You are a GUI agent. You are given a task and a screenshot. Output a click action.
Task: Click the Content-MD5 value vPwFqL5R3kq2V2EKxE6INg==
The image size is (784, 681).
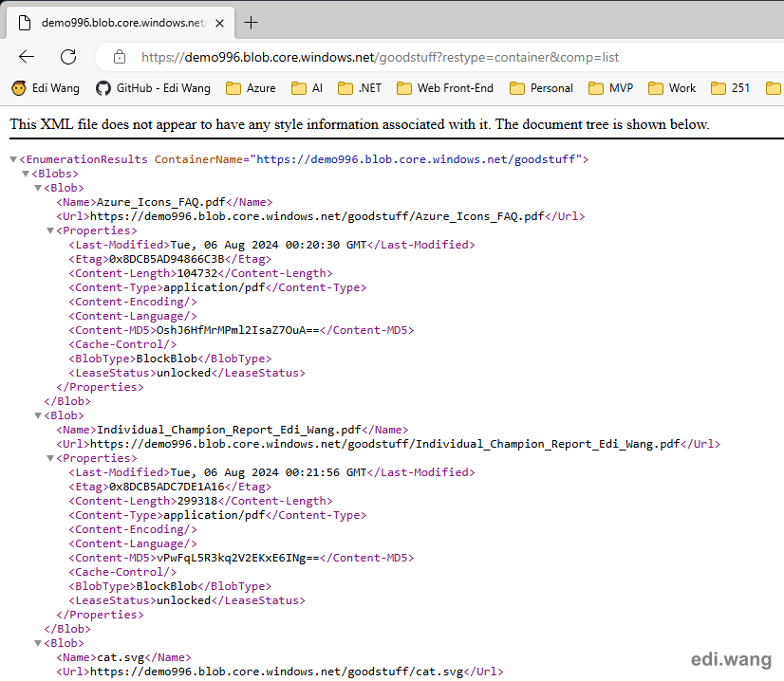pyautogui.click(x=238, y=558)
